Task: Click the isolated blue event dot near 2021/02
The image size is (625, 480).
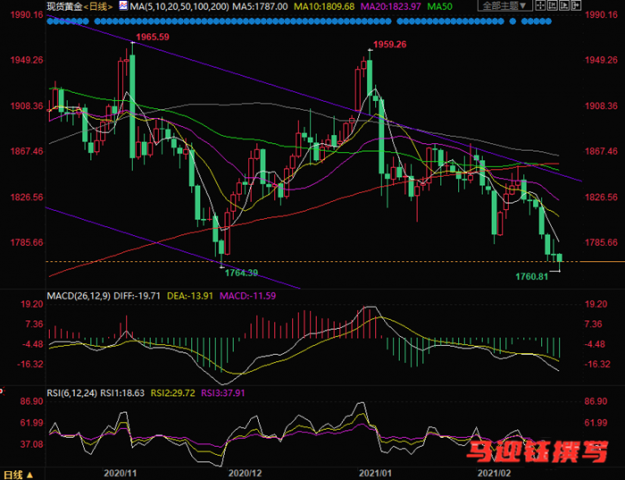Action: [513, 22]
